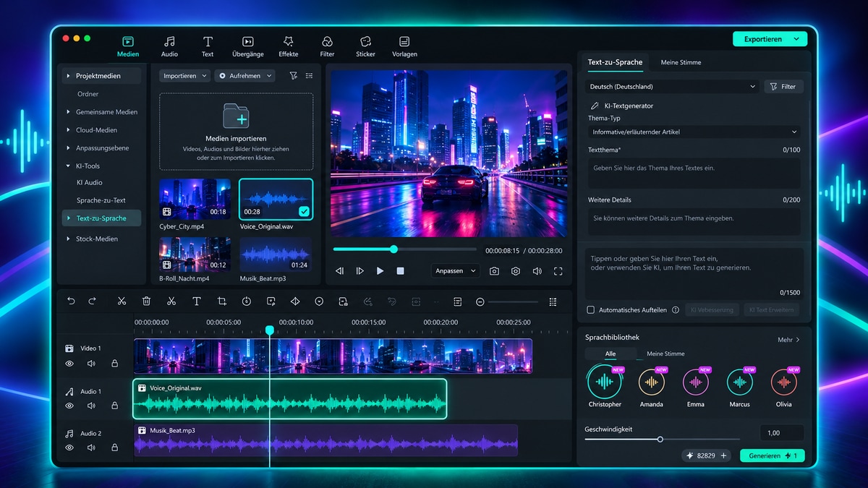Open Sprache-zu-Text in the sidebar
This screenshot has height=488, width=868.
click(x=101, y=200)
